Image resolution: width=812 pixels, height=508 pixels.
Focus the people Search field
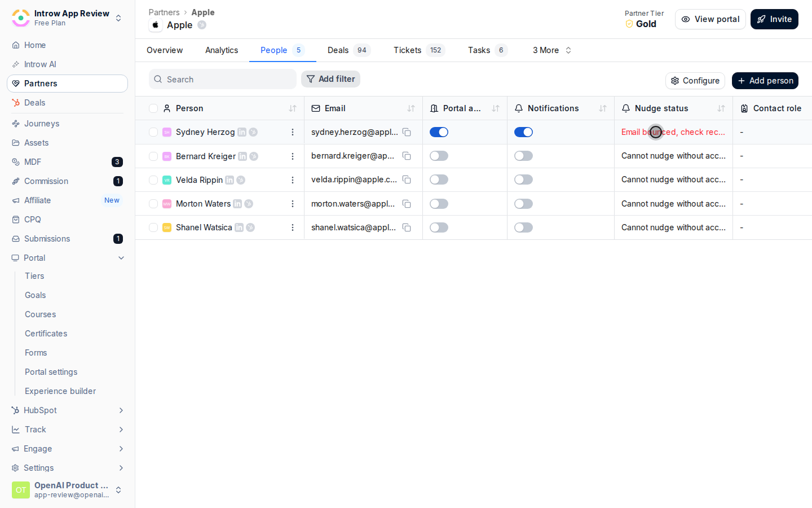[x=223, y=79]
